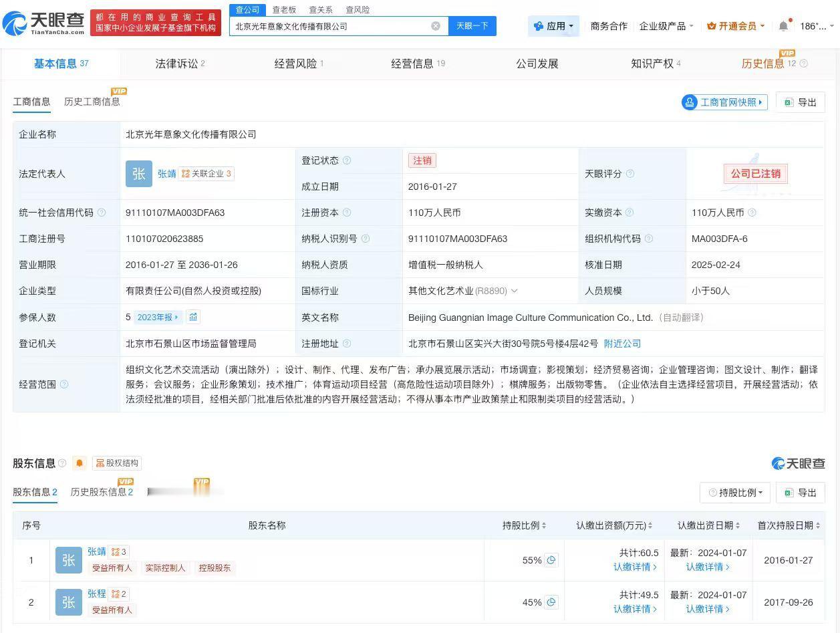Viewport: 840px width, 633px height.
Task: Switch to 法律诉讼 tab
Action: 180,64
